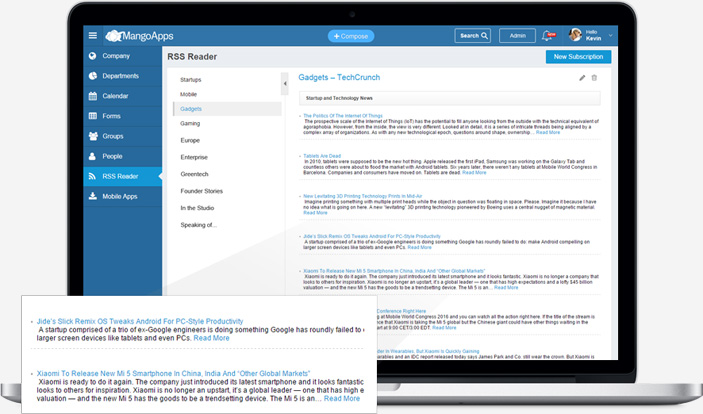Image resolution: width=703 pixels, height=414 pixels.
Task: Select the Speaking of... feed
Action: (x=198, y=225)
